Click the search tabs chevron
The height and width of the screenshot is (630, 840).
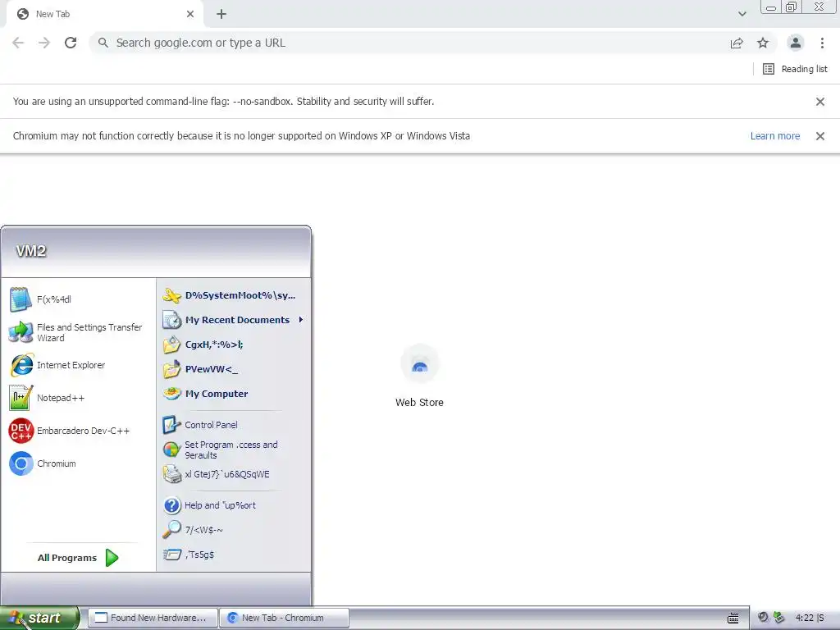[x=742, y=14]
